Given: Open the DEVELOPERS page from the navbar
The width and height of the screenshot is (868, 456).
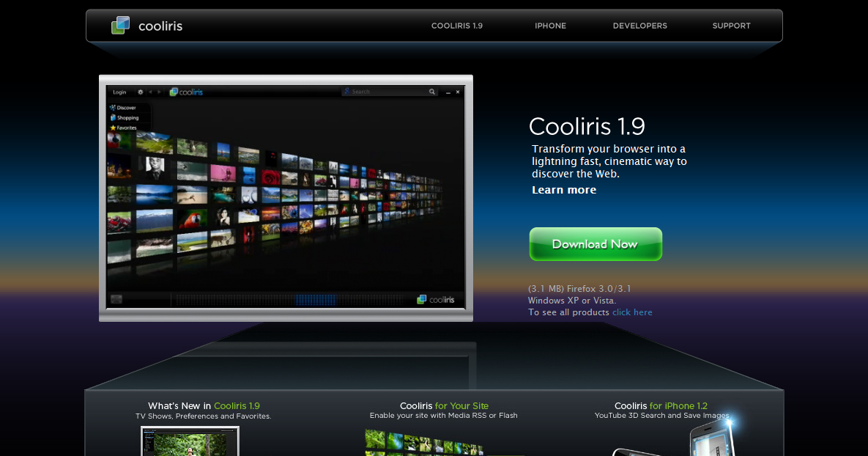Looking at the screenshot, I should point(639,26).
